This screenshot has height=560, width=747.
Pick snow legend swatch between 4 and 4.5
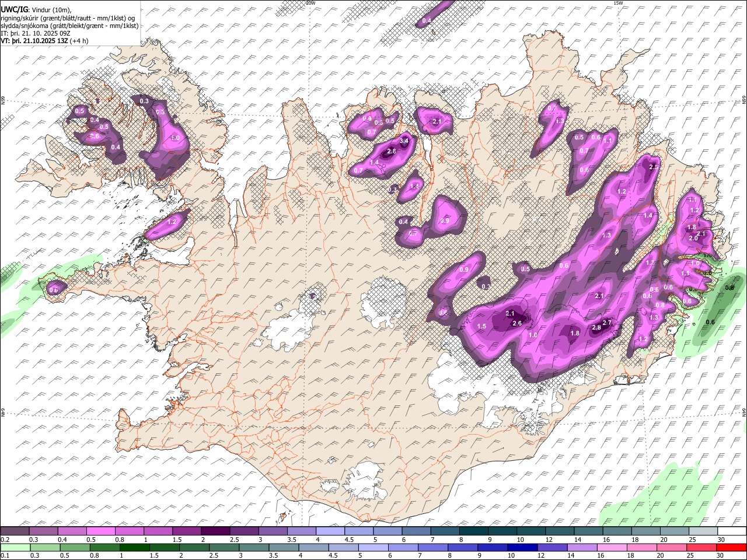(x=330, y=531)
